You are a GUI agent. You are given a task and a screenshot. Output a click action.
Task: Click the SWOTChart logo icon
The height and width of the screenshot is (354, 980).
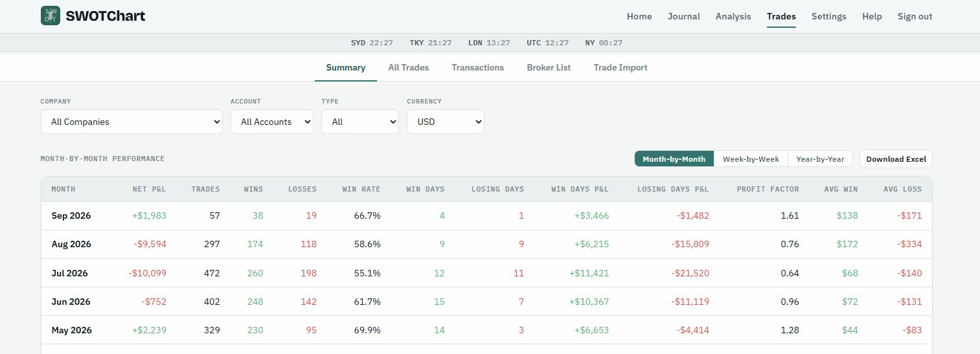[x=50, y=16]
